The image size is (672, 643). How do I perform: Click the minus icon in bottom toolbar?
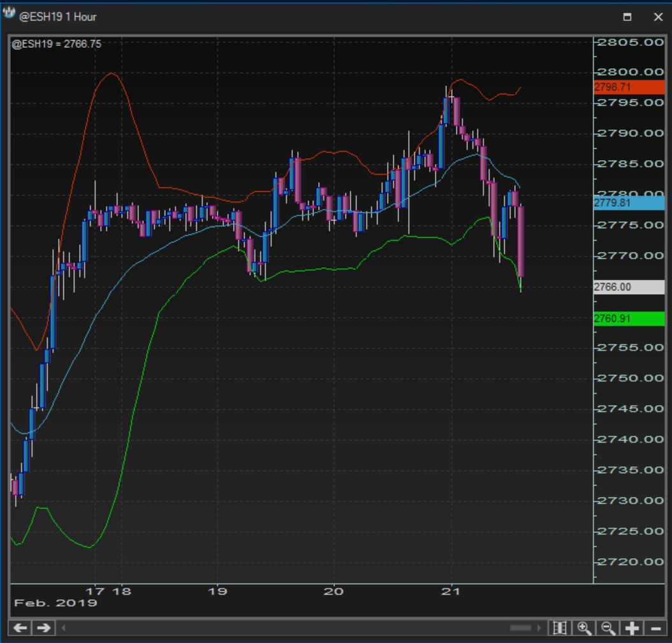655,628
